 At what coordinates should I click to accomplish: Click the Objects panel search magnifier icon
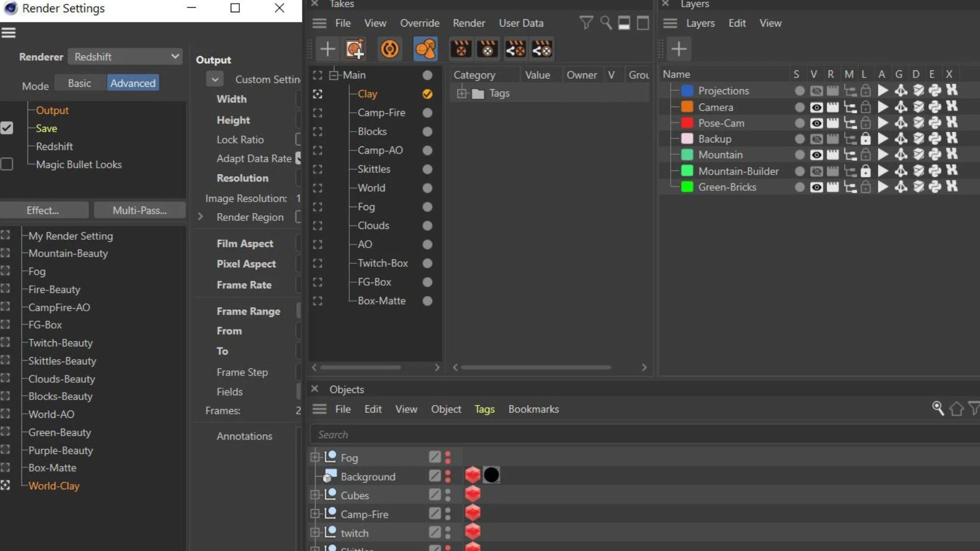(x=938, y=408)
